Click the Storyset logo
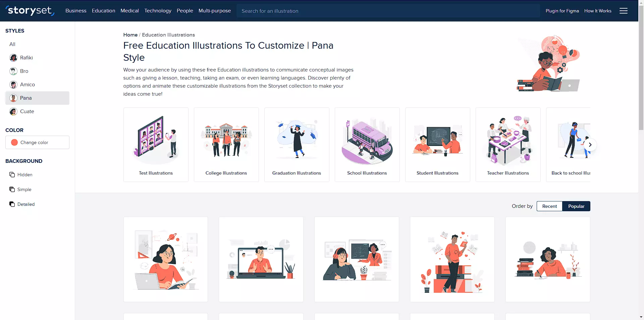 coord(30,11)
